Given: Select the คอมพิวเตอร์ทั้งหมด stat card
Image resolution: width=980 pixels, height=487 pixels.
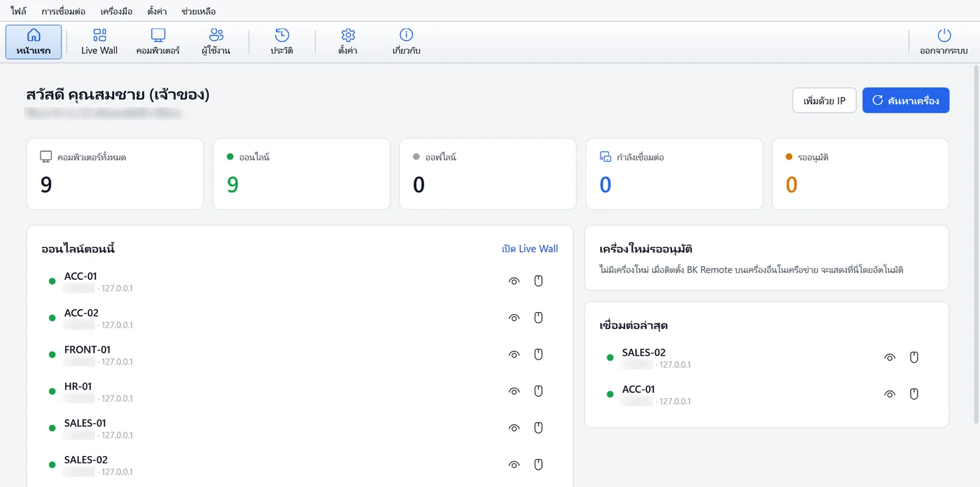Looking at the screenshot, I should tap(115, 174).
